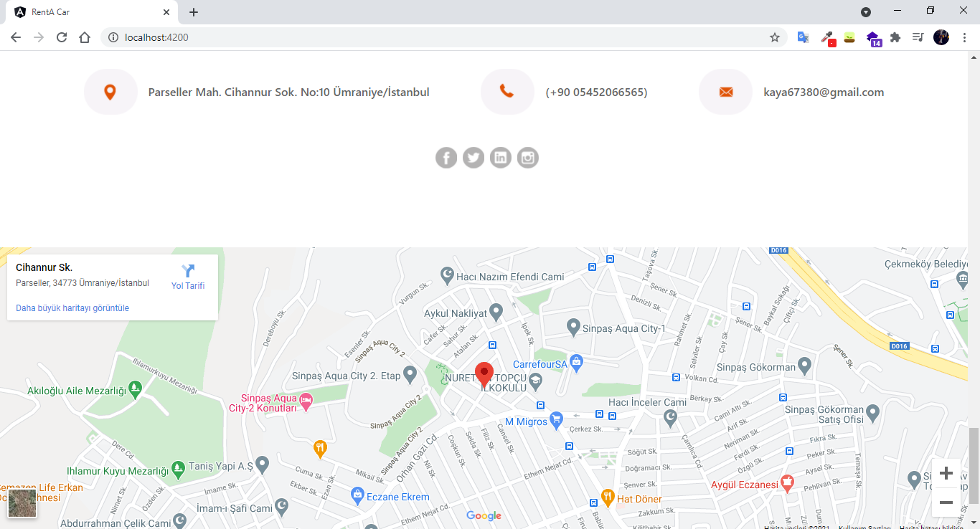Open a new browser tab
Screen dimensions: 980x529
[194, 12]
